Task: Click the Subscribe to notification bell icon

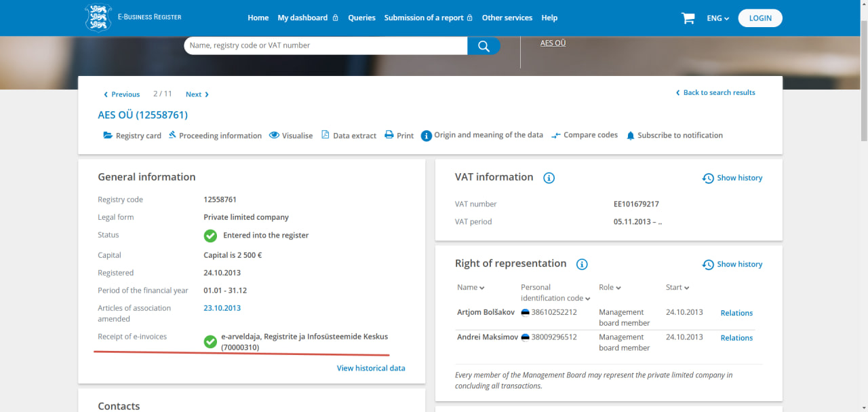Action: tap(631, 136)
